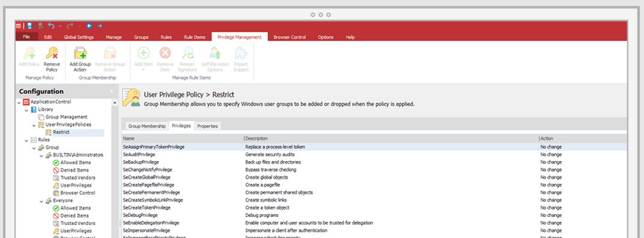Undo the last action

pos(51,25)
